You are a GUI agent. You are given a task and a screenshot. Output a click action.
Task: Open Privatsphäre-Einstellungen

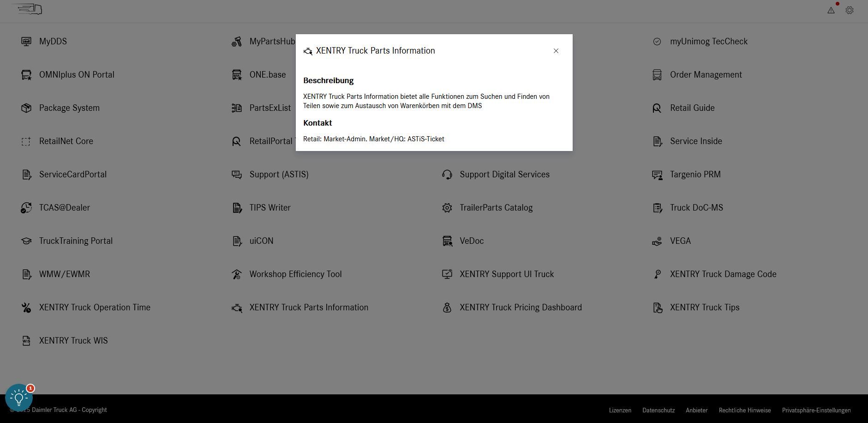(x=816, y=410)
